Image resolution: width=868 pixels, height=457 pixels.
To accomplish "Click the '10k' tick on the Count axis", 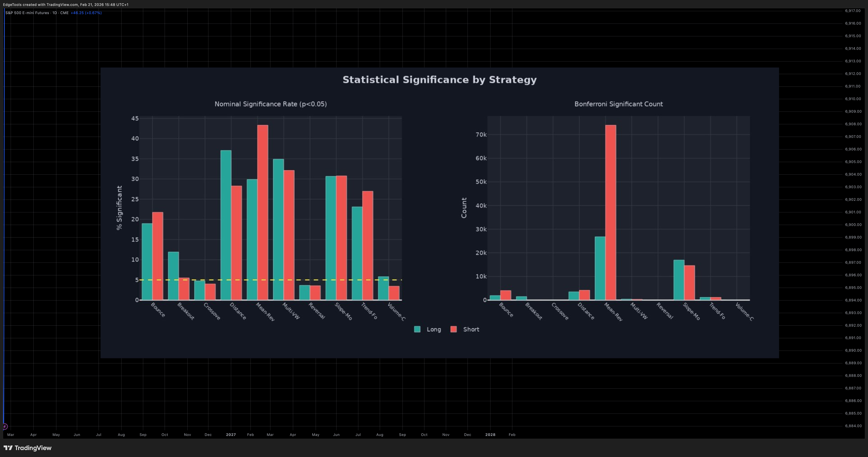I will point(481,276).
